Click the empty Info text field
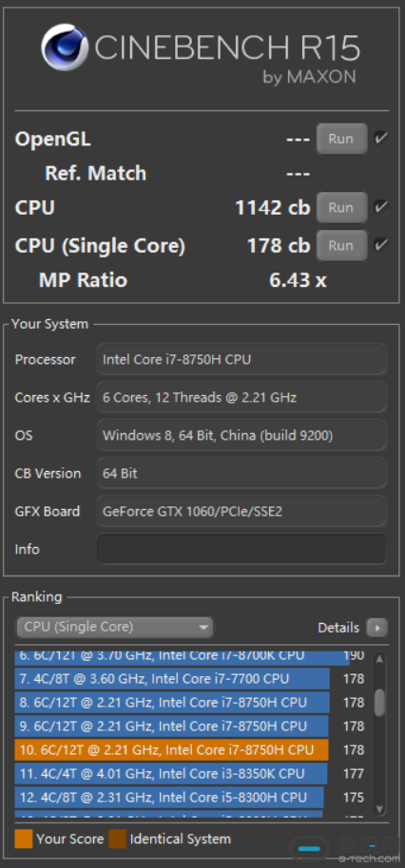 (x=241, y=549)
